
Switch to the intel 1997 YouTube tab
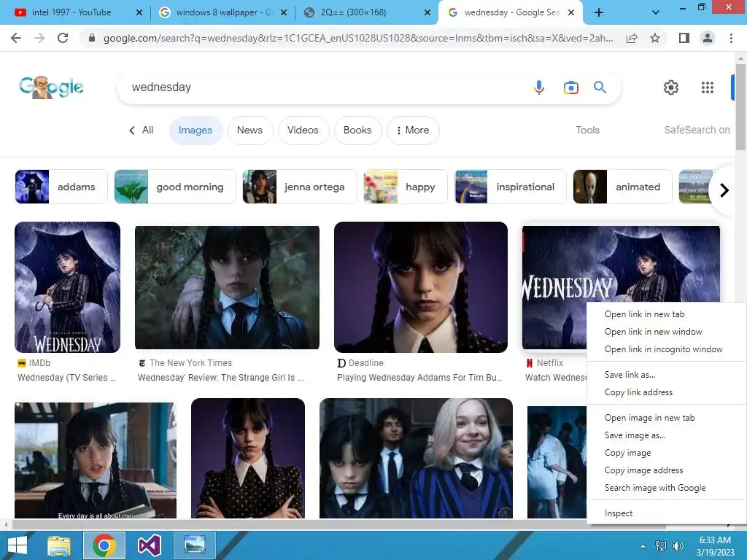click(x=71, y=12)
